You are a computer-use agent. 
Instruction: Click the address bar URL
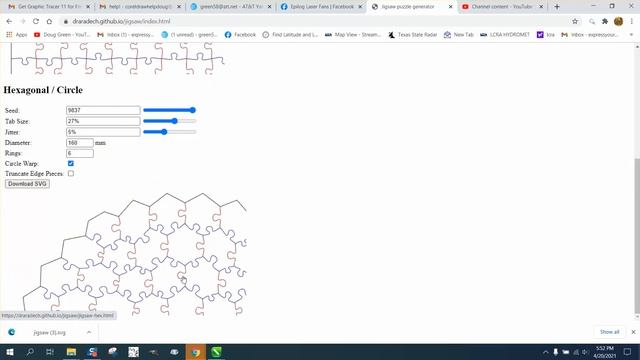[x=121, y=21]
